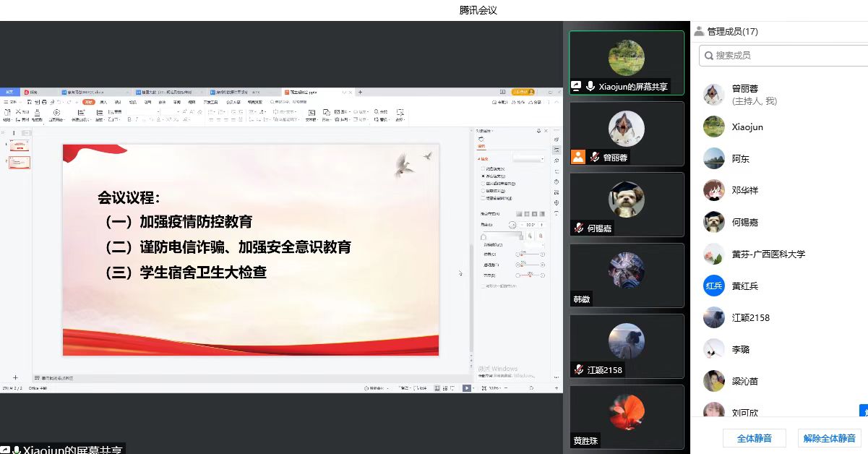
Task: Tick the hide background graphics checkbox
Action: pyautogui.click(x=484, y=197)
